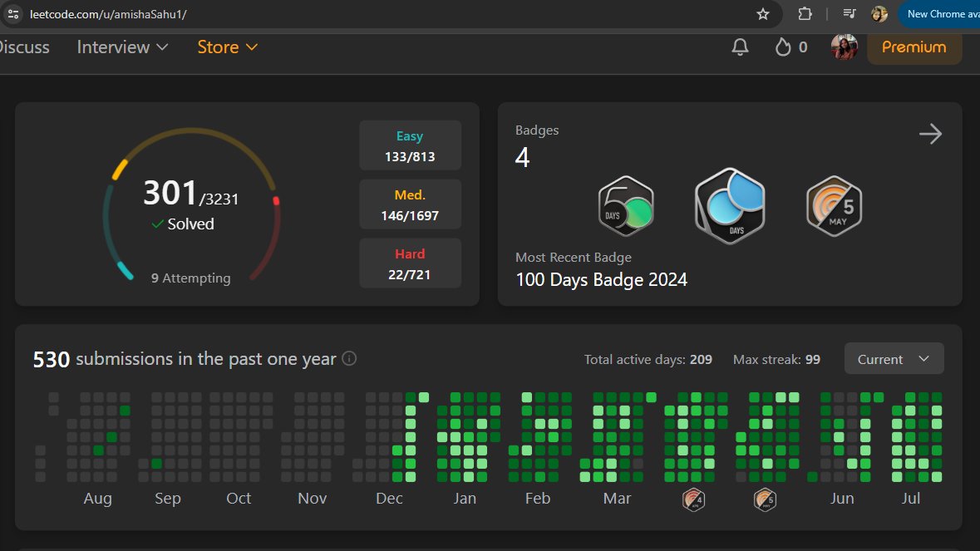Click the Jun month label under heatmap
980x551 pixels.
[x=842, y=498]
